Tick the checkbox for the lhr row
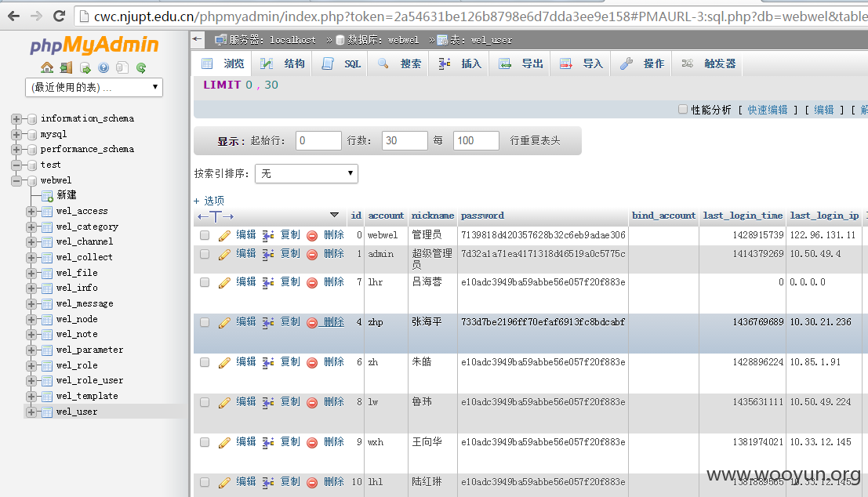 click(205, 282)
